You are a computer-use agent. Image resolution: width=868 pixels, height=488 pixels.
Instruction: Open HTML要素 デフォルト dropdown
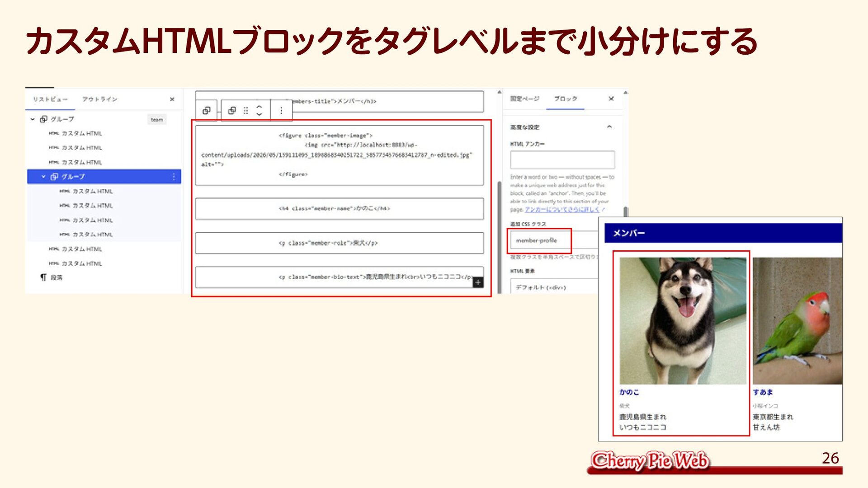click(x=555, y=287)
